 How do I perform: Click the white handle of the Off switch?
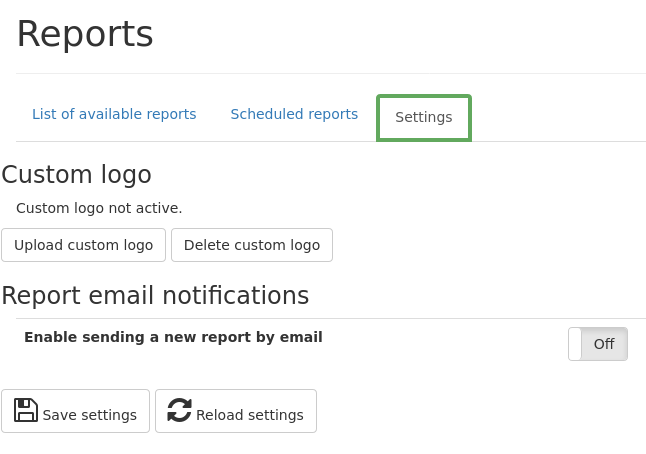(575, 344)
